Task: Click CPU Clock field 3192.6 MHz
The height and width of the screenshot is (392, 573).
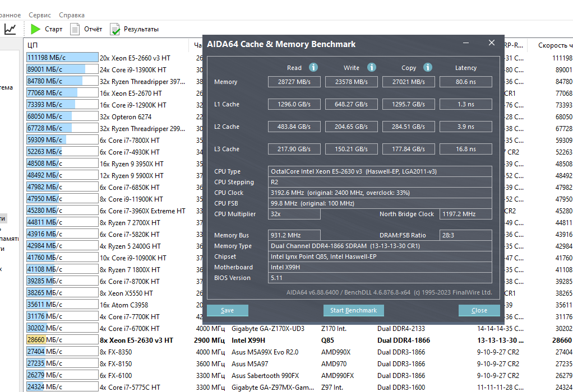Action: pos(380,192)
